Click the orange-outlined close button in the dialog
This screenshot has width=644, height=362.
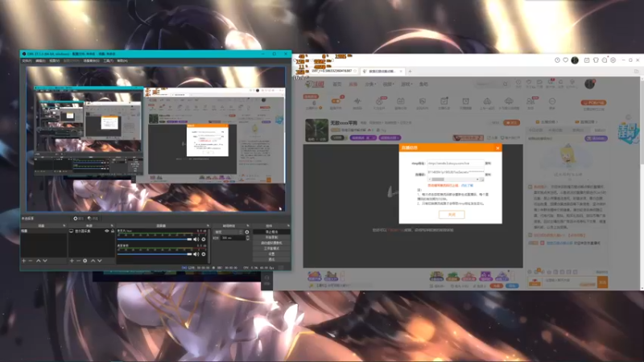[x=452, y=214]
